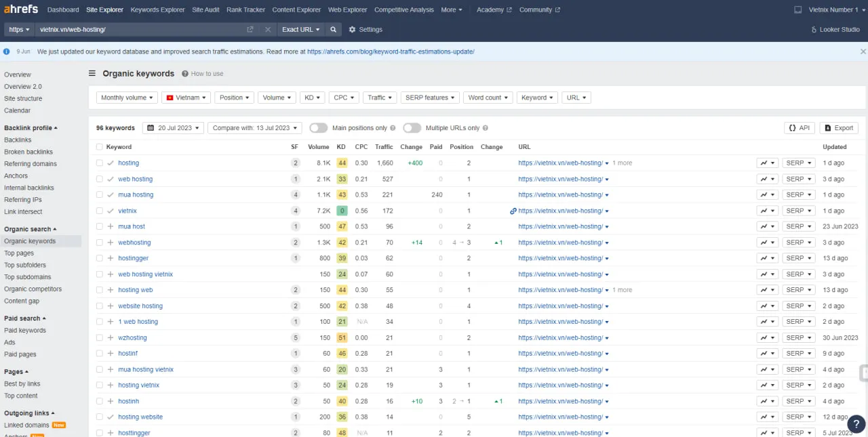
Task: Toggle Multiple URLs only switch
Action: 412,128
